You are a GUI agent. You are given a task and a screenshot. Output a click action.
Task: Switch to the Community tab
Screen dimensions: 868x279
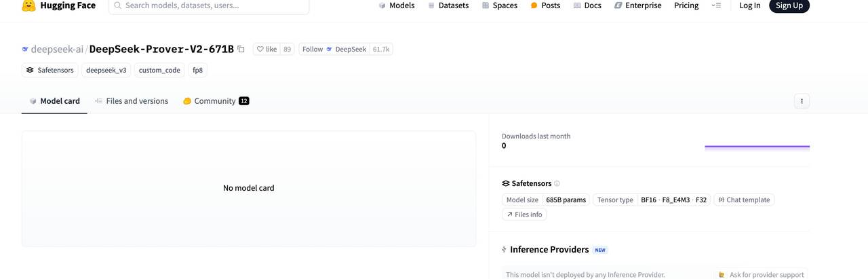pyautogui.click(x=215, y=101)
